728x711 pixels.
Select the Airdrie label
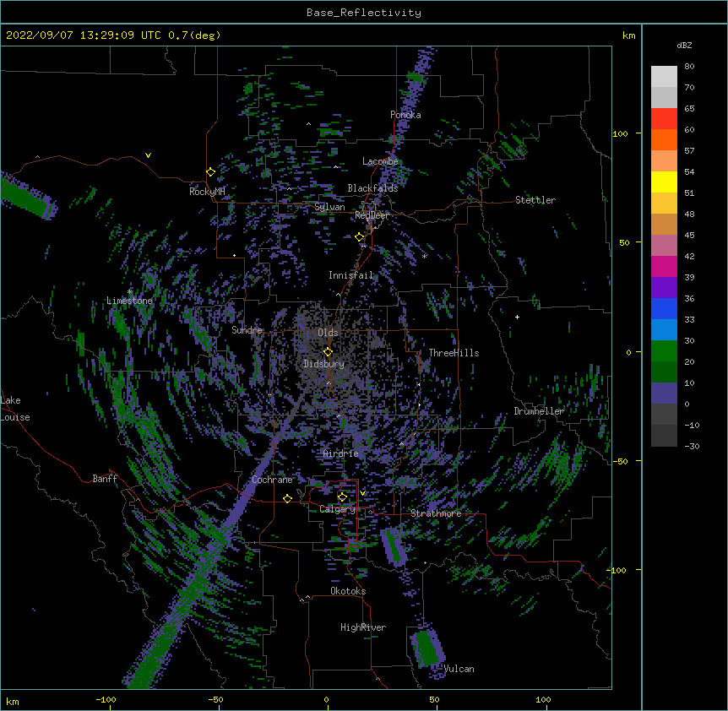pyautogui.click(x=341, y=453)
